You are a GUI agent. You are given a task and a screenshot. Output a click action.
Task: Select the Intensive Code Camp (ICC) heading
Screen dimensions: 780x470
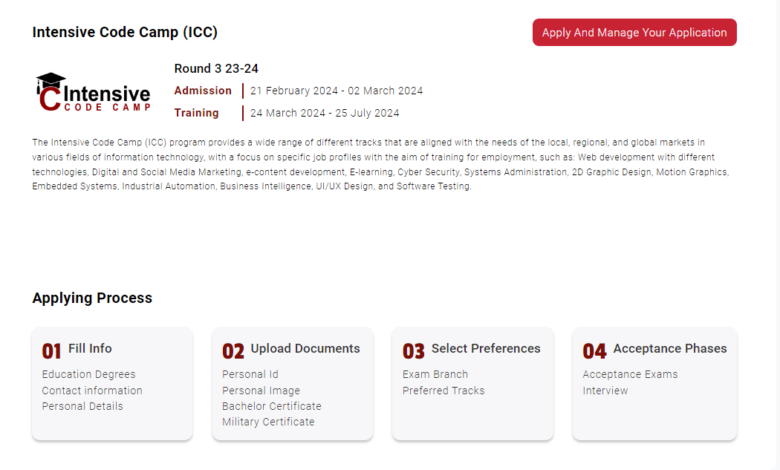pyautogui.click(x=125, y=32)
